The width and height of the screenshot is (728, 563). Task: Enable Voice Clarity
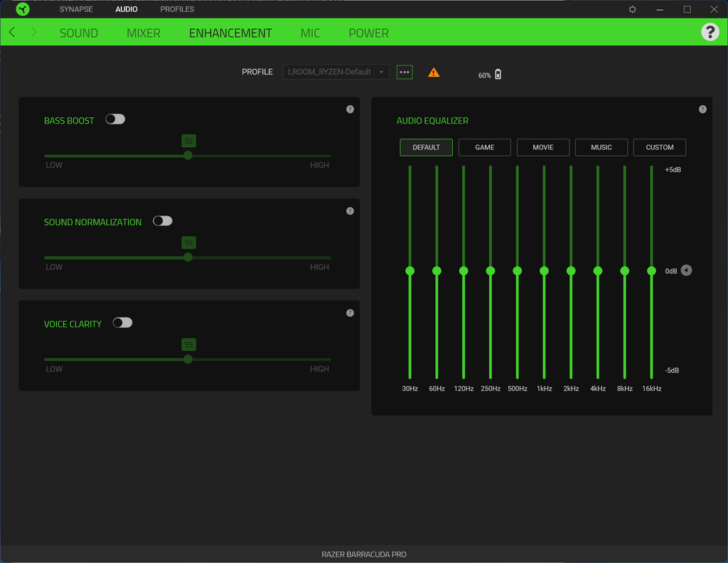pos(122,322)
